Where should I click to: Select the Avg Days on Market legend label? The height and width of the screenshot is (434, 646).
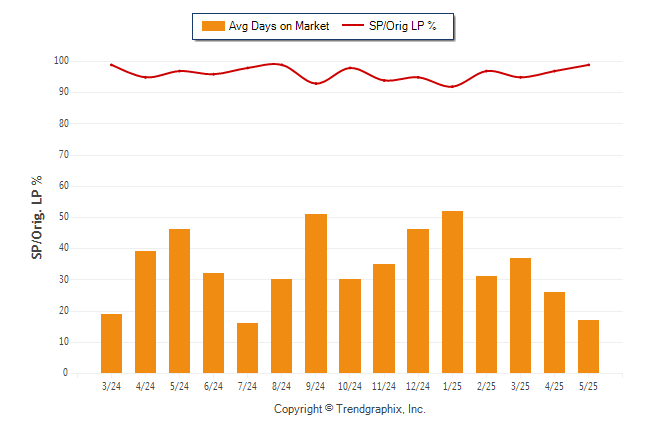(279, 26)
